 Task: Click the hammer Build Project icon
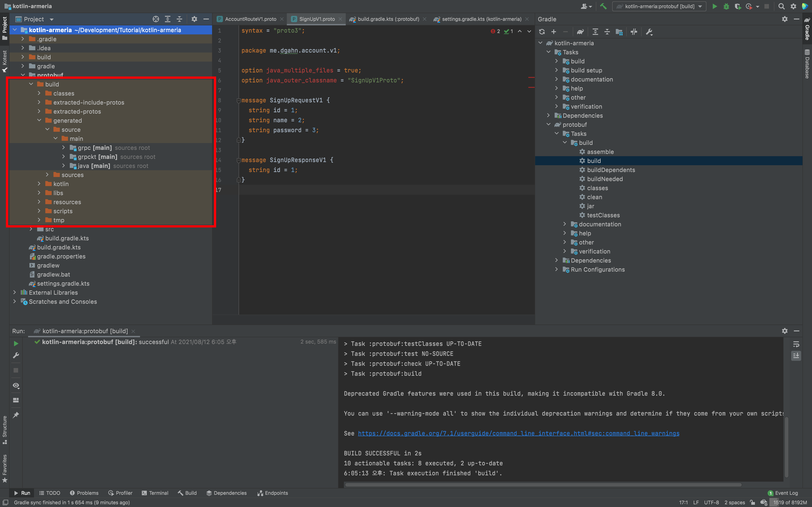[603, 6]
